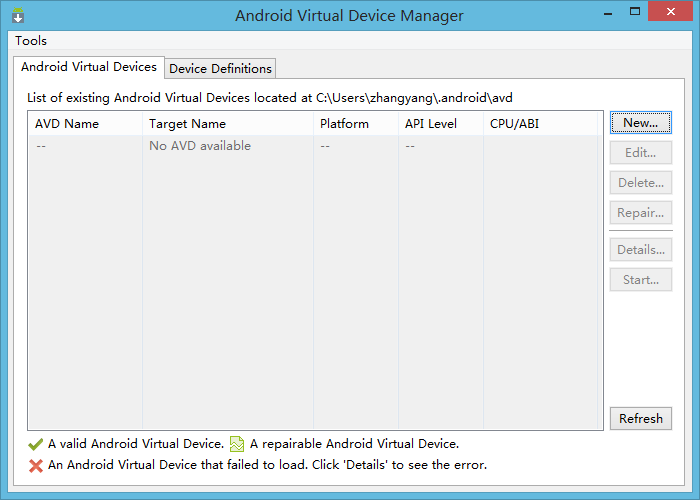Click the API Level column header
The width and height of the screenshot is (700, 500).
[431, 124]
